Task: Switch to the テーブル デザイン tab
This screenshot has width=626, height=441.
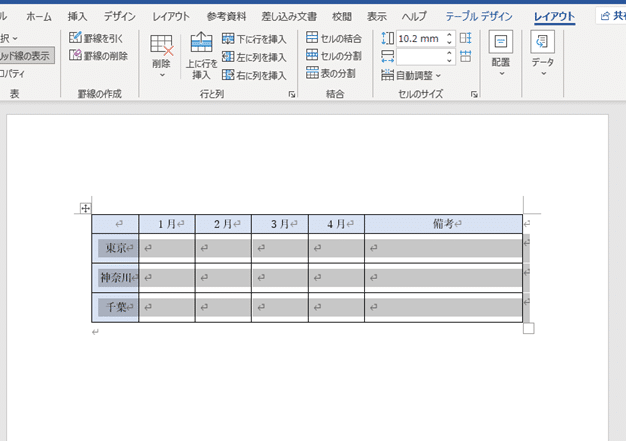Action: coord(479,17)
